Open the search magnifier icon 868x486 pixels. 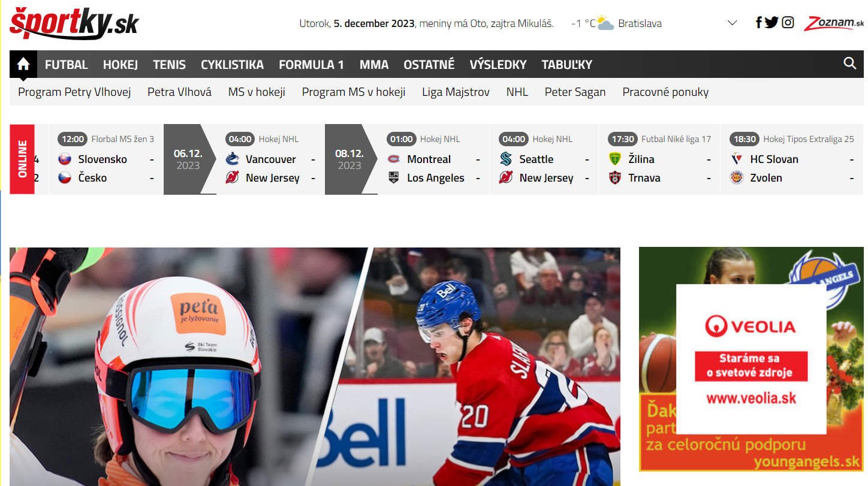(x=849, y=64)
